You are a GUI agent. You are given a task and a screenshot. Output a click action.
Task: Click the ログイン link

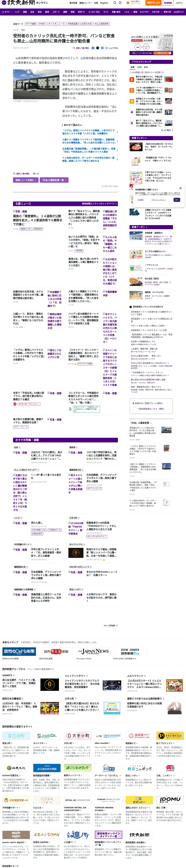pos(179,3)
